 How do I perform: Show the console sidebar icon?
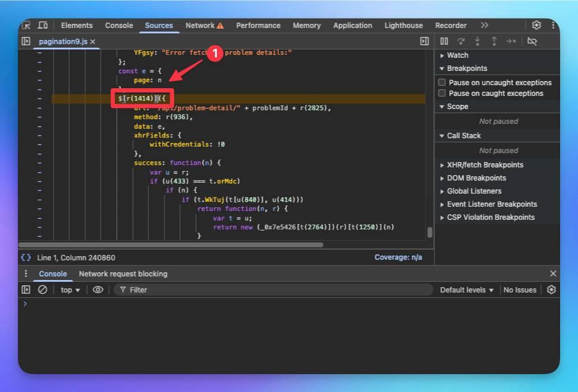[x=26, y=290]
